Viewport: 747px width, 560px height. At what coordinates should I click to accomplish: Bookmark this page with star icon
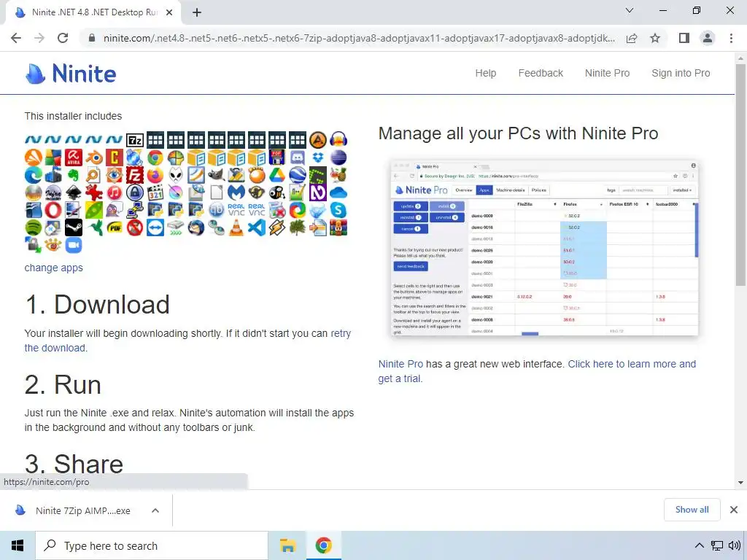[656, 38]
